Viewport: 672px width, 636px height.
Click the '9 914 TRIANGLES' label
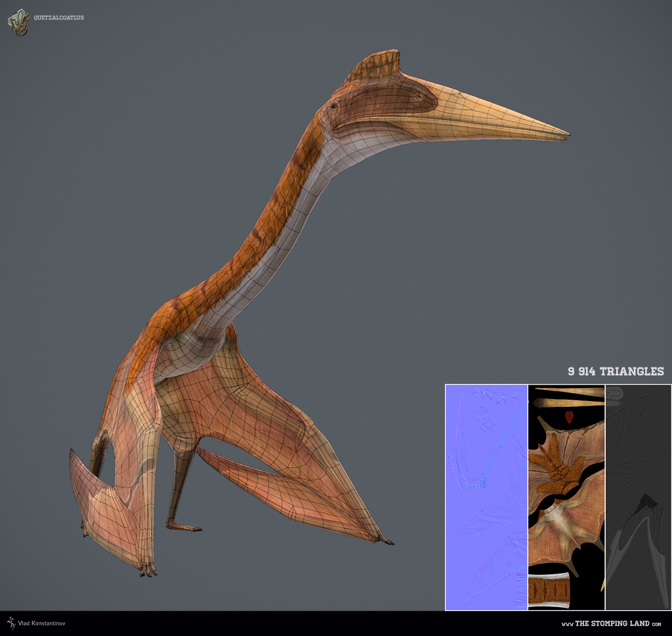(616, 371)
